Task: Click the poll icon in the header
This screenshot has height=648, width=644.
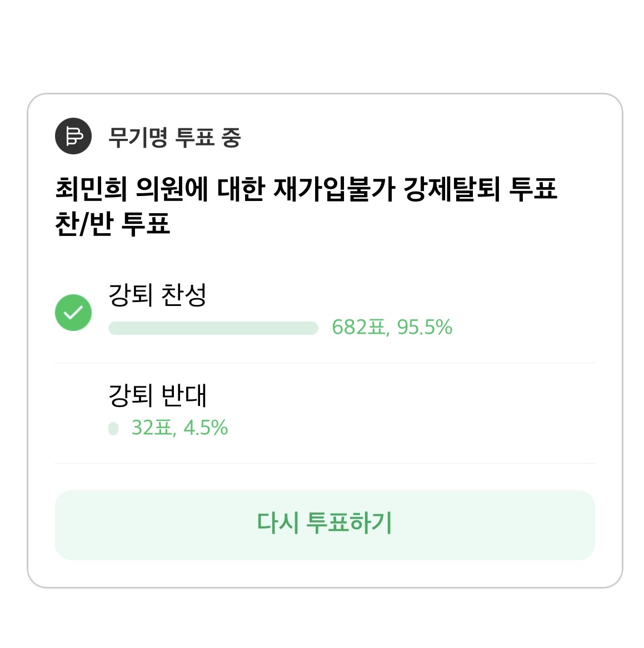Action: pyautogui.click(x=73, y=137)
